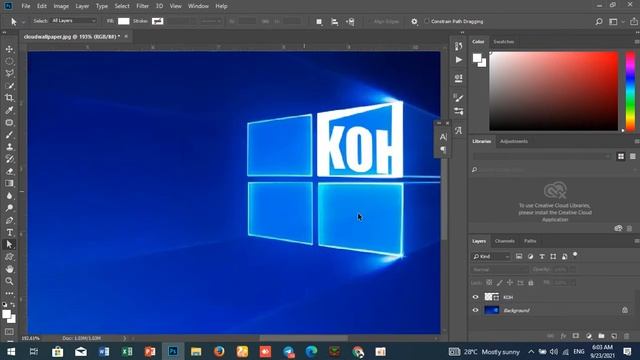Select the Eraser tool
This screenshot has height=360, width=640.
9,171
